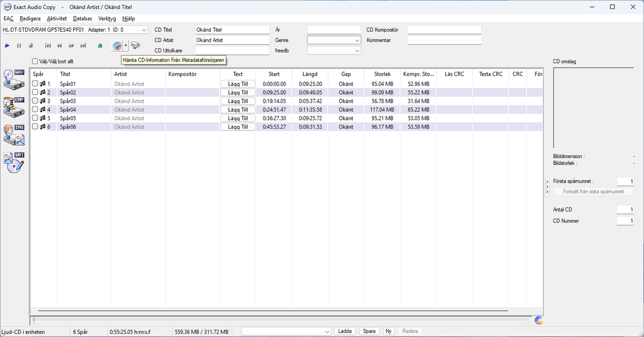This screenshot has width=644, height=337.
Task: Click the WAV uncompressed copy icon
Action: point(14,80)
